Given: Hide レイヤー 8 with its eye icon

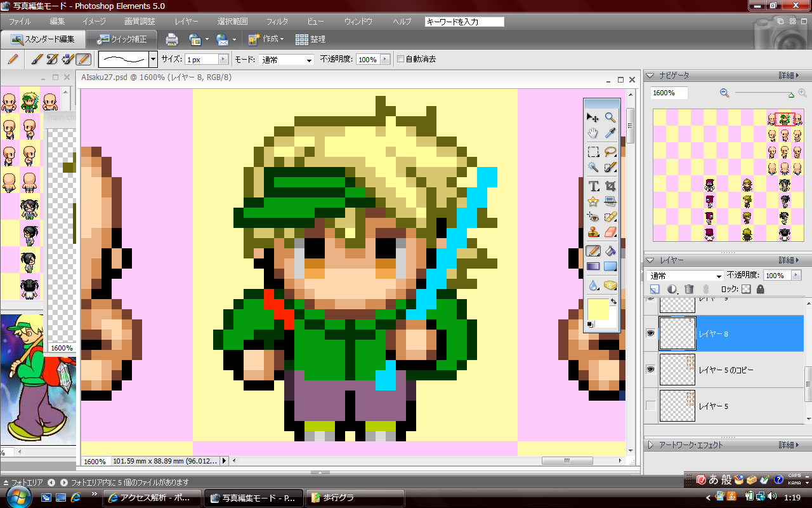Looking at the screenshot, I should coord(650,333).
